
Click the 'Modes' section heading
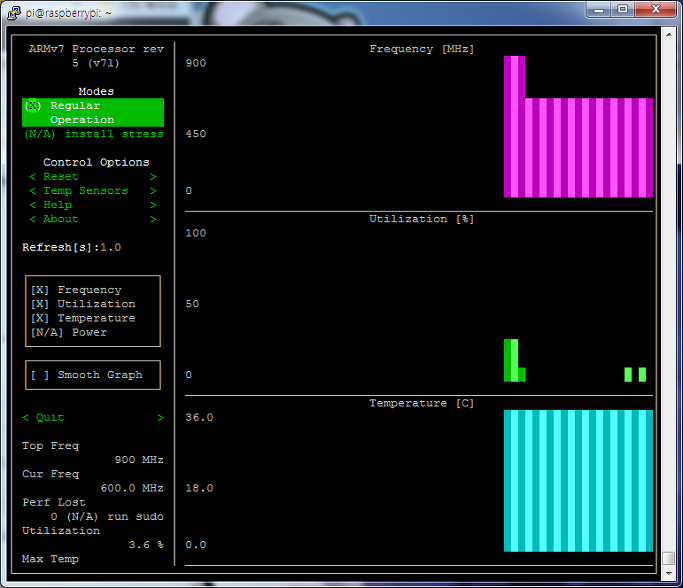tap(96, 91)
